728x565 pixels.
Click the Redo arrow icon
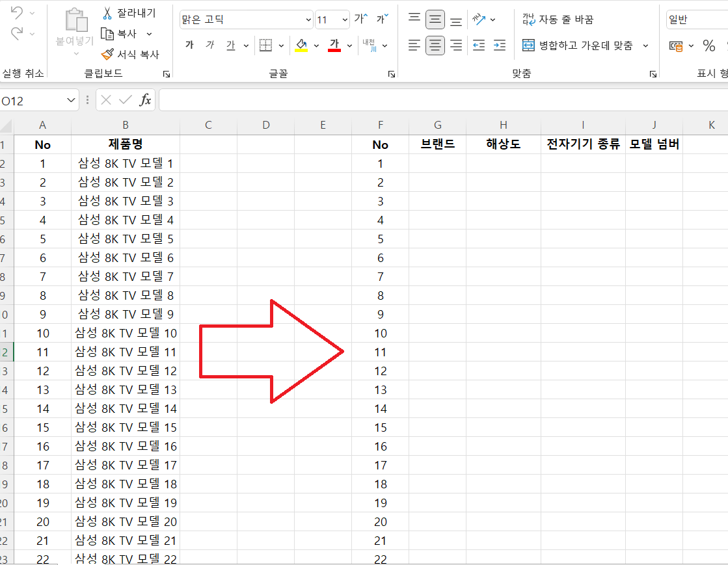click(x=16, y=33)
